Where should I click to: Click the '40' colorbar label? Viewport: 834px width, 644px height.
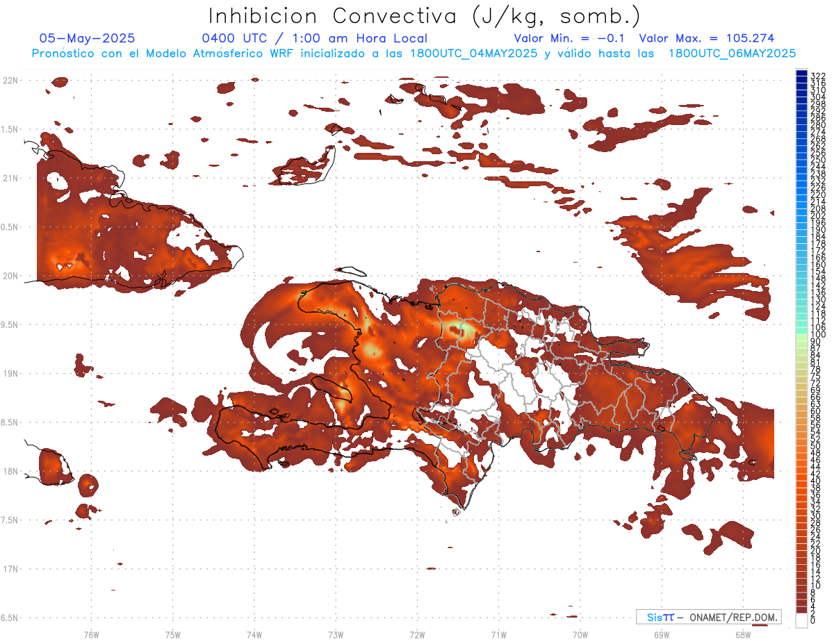[x=815, y=481]
